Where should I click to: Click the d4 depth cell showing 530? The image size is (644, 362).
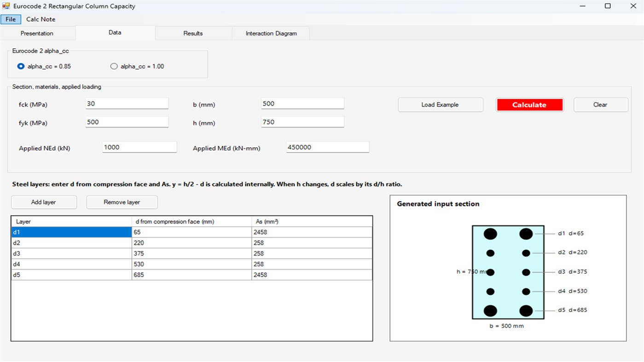click(191, 264)
